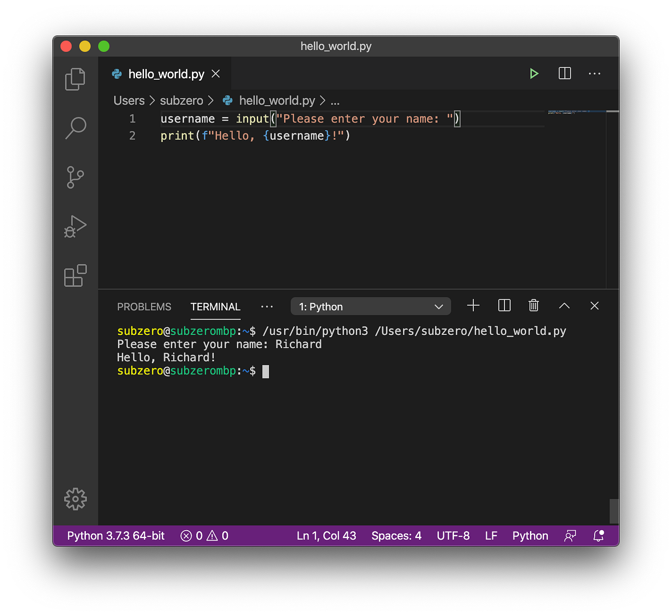Screen dimensions: 672x616
Task: Open editor More Actions ellipsis menu
Action: point(594,73)
